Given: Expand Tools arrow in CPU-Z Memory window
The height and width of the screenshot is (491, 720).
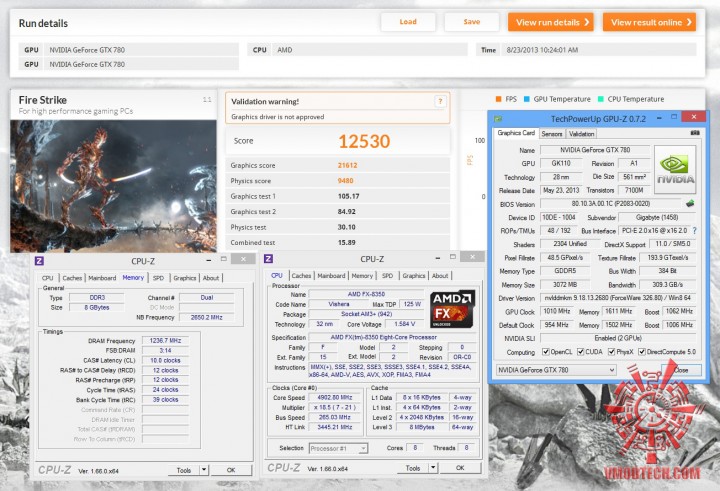Looking at the screenshot, I should tap(204, 470).
